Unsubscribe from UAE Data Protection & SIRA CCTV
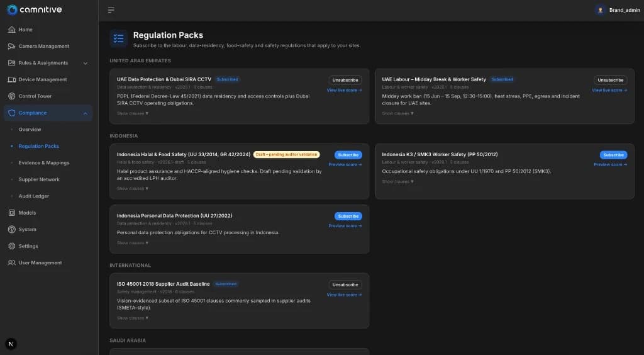Image resolution: width=644 pixels, height=355 pixels. [345, 80]
